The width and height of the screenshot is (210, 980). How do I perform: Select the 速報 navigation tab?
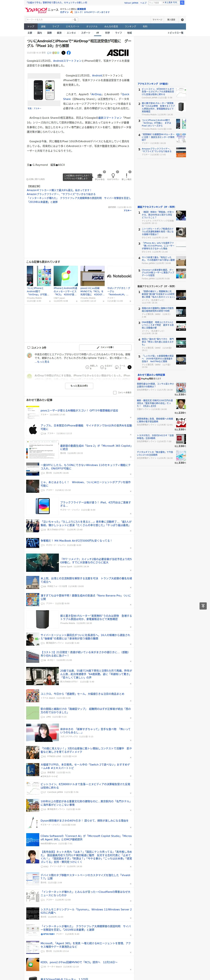tap(43, 27)
